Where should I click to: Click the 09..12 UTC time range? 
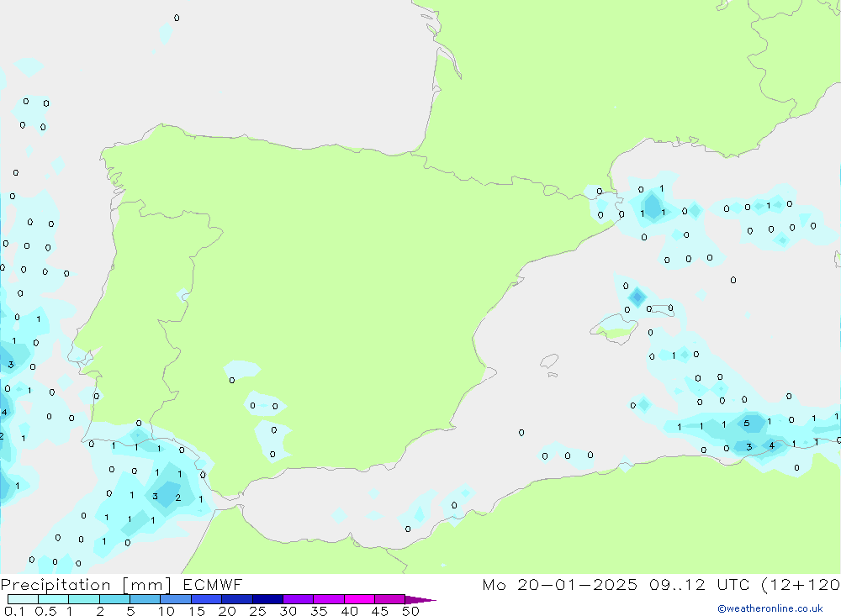[687, 585]
